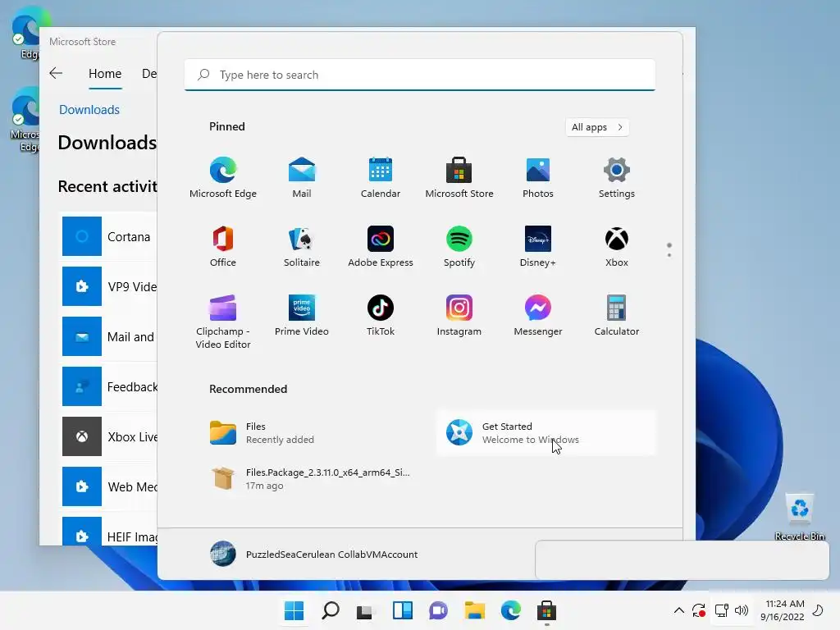Open Settings from the pinned apps

point(617,178)
